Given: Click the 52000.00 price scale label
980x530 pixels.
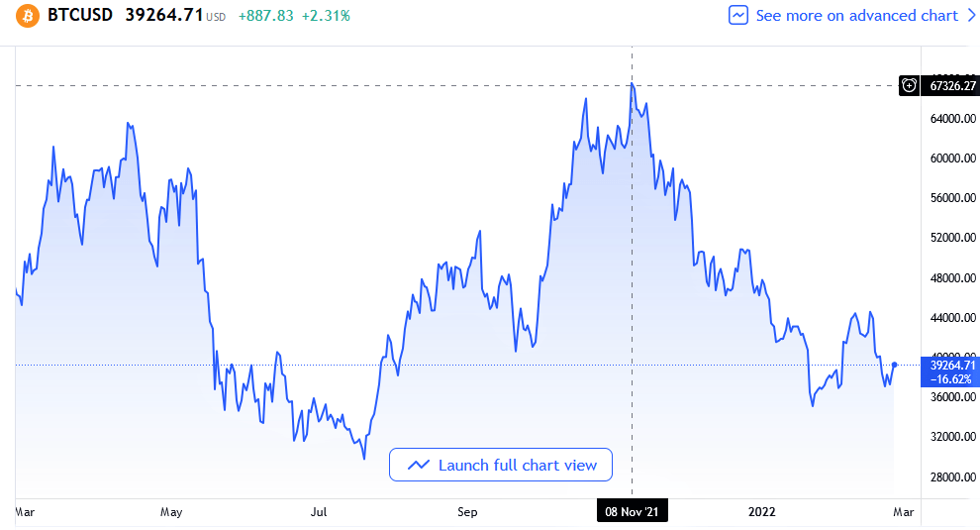Looking at the screenshot, I should coord(951,238).
